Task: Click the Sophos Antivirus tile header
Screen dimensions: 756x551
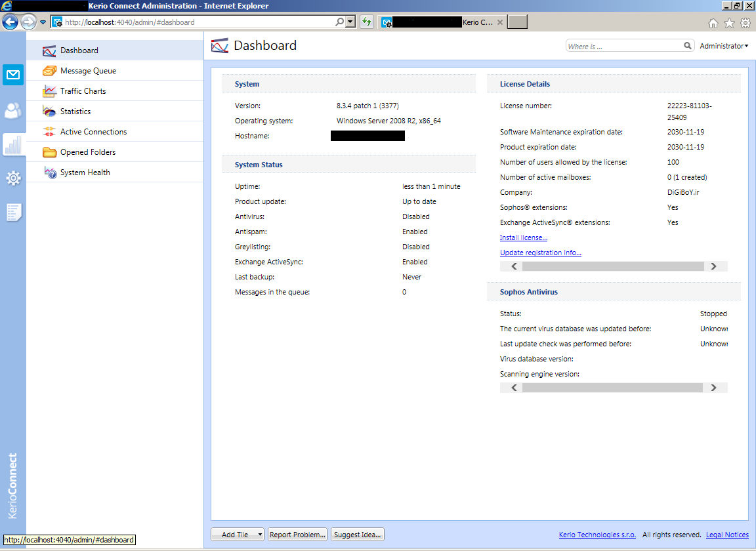Action: click(x=614, y=292)
